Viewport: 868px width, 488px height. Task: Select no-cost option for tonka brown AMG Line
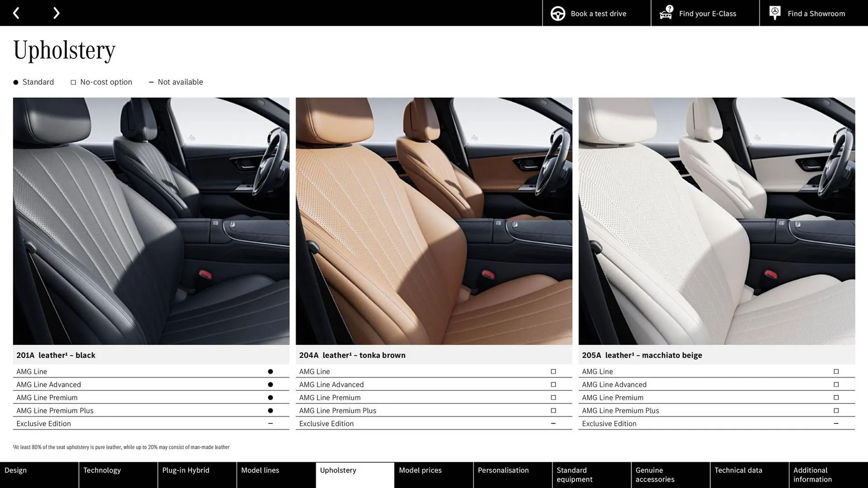[553, 371]
